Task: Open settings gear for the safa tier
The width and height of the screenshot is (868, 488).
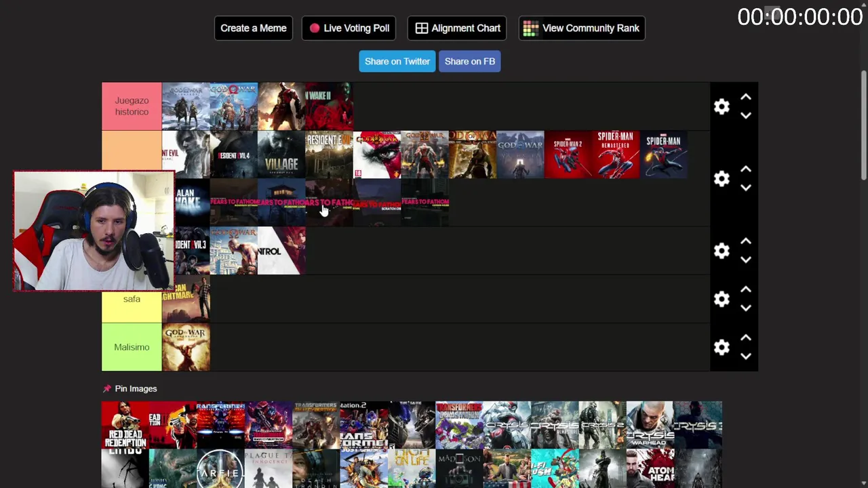Action: (722, 299)
